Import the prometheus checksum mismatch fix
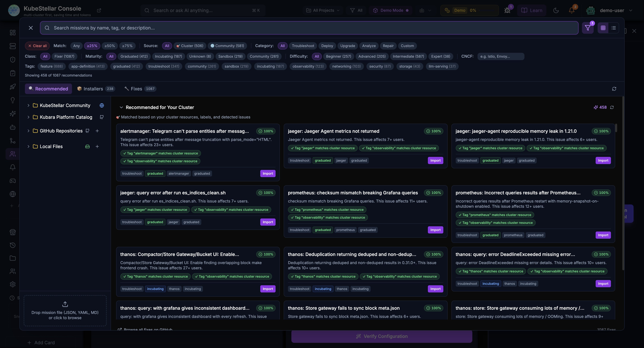 pos(435,230)
